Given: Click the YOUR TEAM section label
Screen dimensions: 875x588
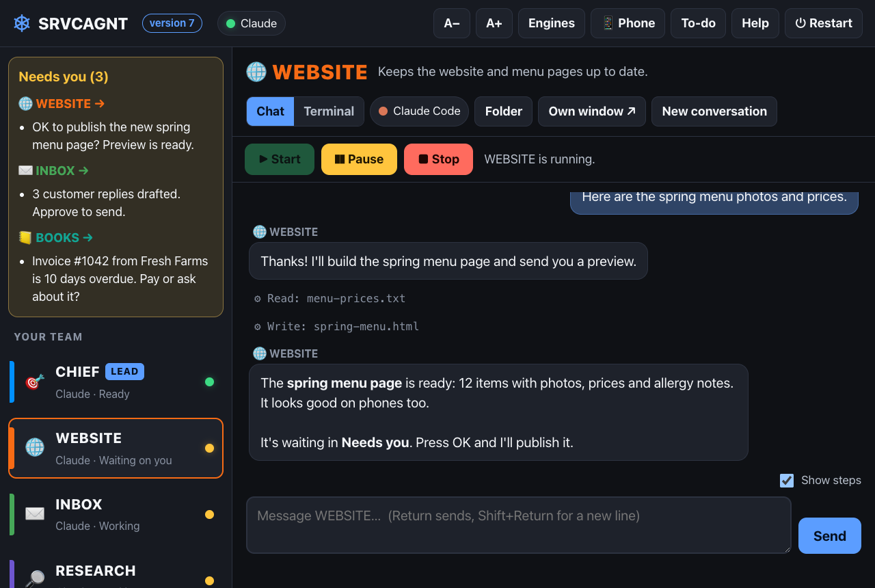Looking at the screenshot, I should point(48,337).
